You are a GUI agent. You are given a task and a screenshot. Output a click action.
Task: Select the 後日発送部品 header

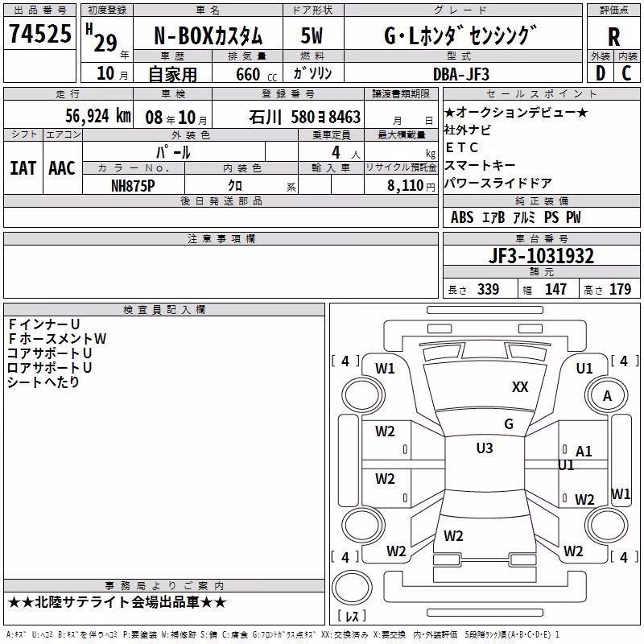(x=221, y=200)
